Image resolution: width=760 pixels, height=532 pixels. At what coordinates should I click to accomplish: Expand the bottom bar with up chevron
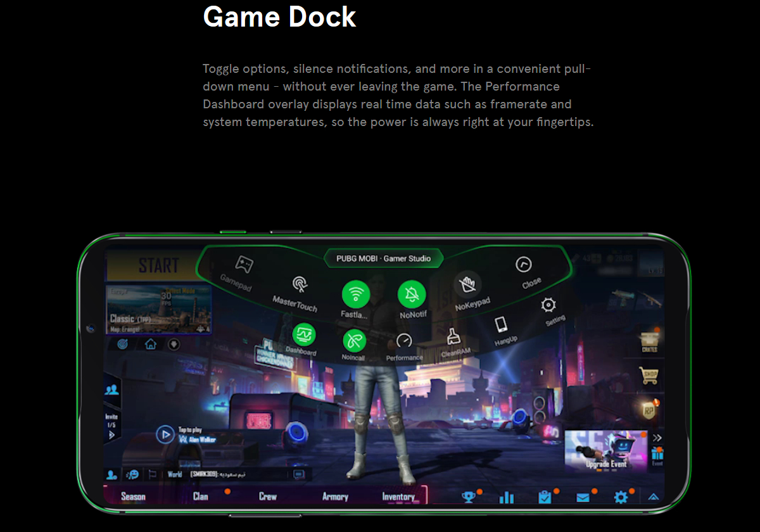click(x=653, y=497)
